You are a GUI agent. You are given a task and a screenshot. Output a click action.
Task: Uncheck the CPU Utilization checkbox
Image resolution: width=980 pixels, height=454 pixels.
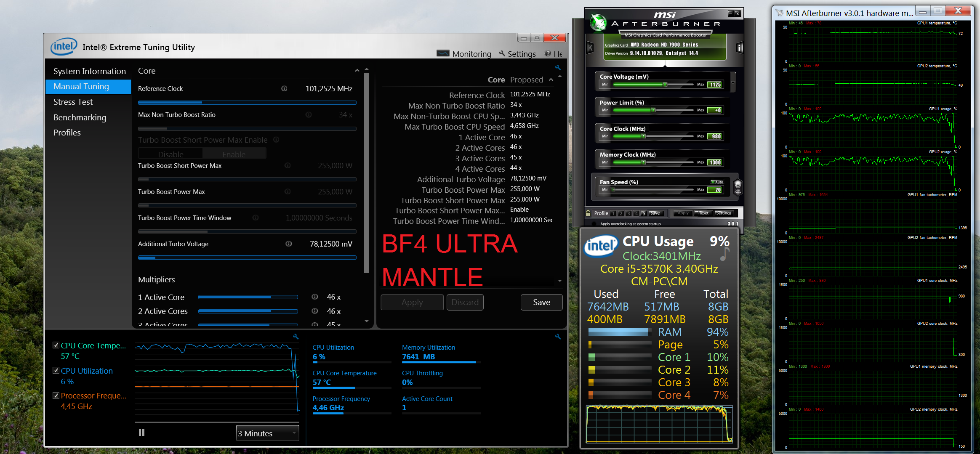(x=56, y=370)
